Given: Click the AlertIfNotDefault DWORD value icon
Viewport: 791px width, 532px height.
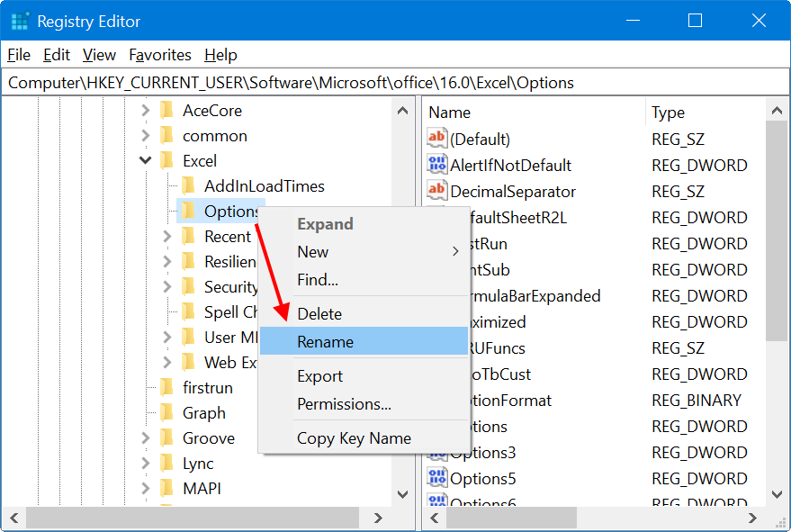Looking at the screenshot, I should (437, 165).
